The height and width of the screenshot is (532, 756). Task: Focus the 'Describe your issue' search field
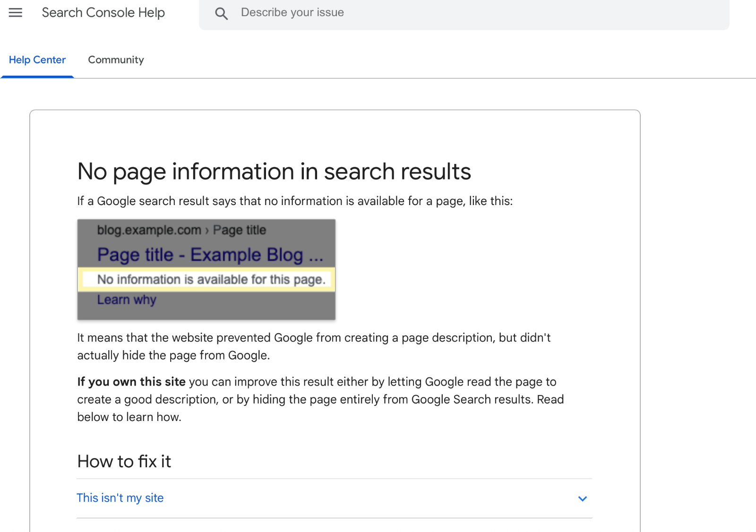tap(425, 13)
